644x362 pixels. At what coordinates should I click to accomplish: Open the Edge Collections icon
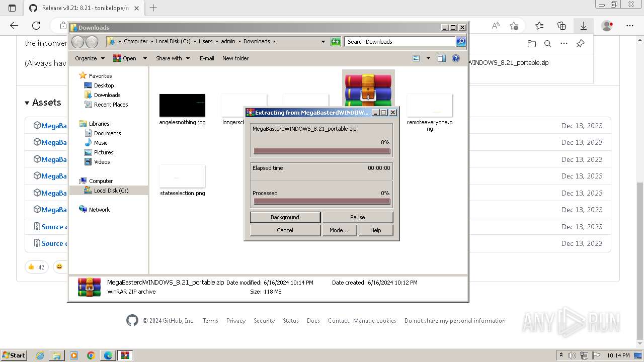coord(561,26)
